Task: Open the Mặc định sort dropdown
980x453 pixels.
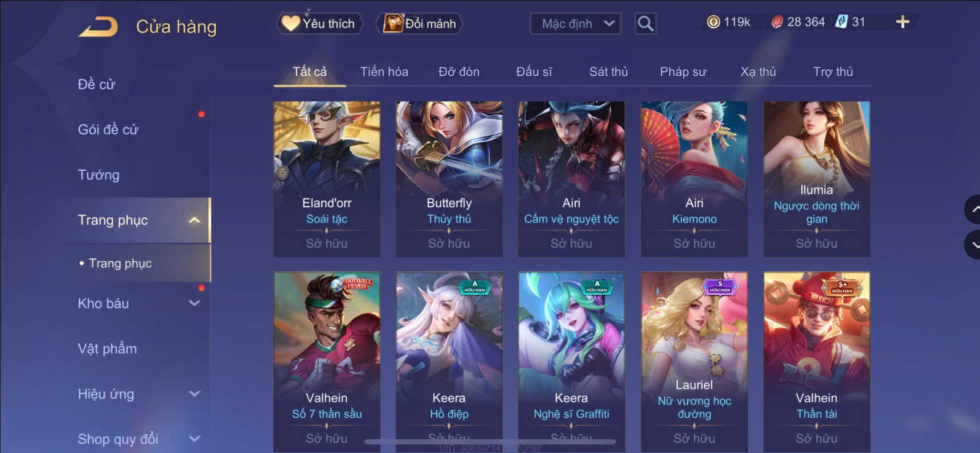Action: point(576,23)
